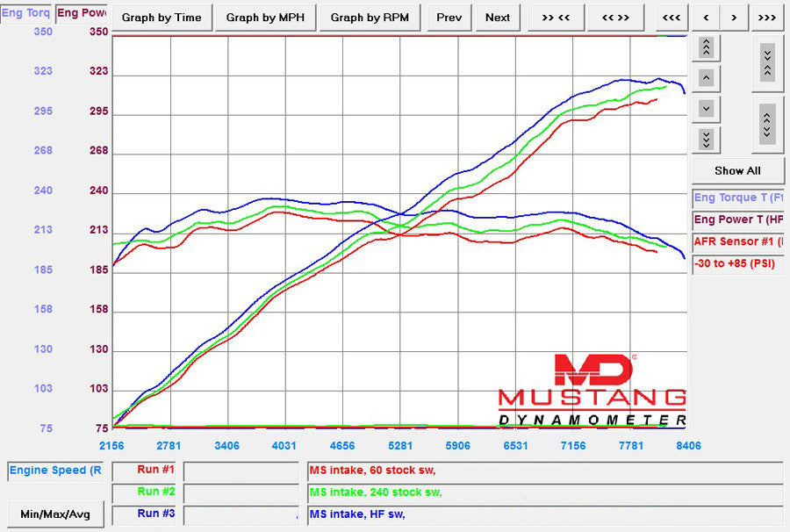This screenshot has height=532, width=790.
Task: Switch to Graph by Time view
Action: click(x=162, y=17)
